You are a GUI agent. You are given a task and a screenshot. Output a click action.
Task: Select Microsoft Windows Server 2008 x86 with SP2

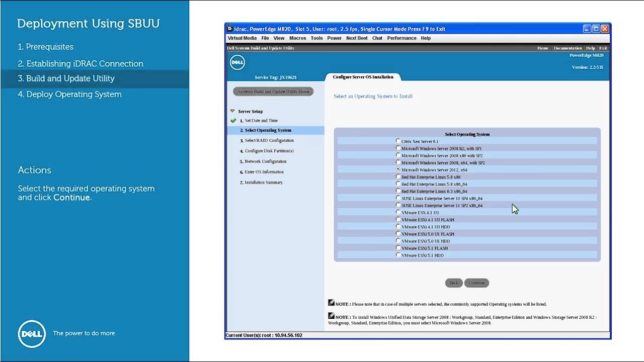[398, 155]
